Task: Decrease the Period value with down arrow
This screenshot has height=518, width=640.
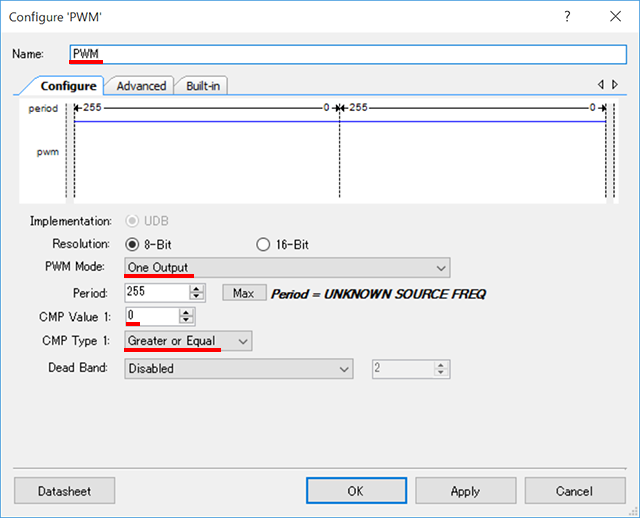Action: 197,296
